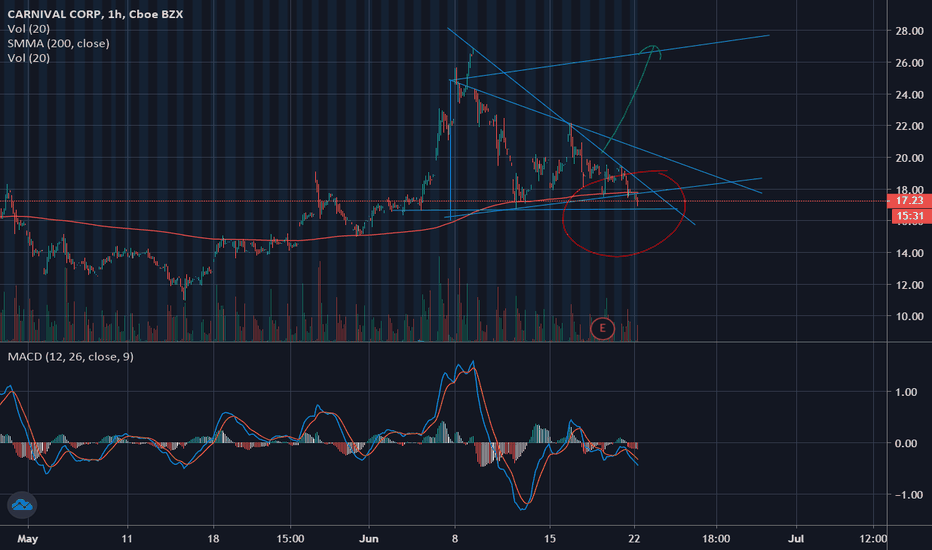Click the 20.00 price axis label
This screenshot has height=550, width=932.
click(x=909, y=158)
